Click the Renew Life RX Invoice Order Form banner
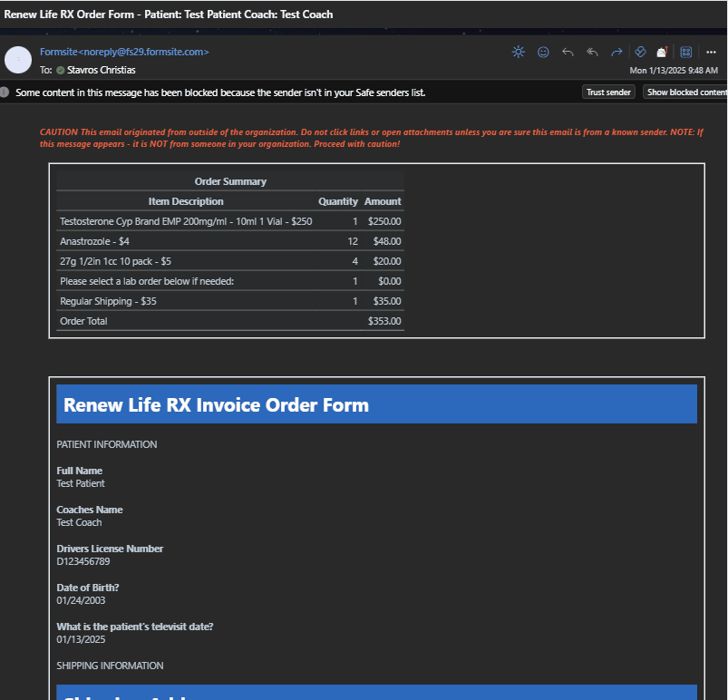Viewport: 728px width, 700px height. coord(376,404)
